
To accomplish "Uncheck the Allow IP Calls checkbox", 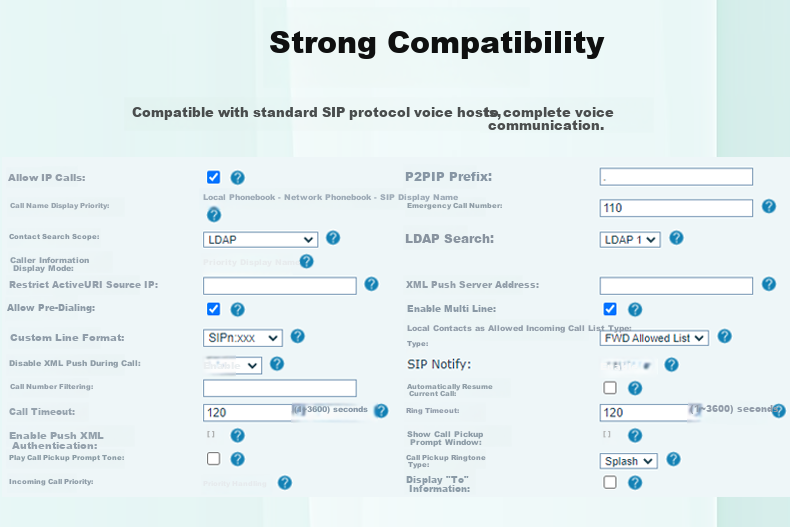I will click(213, 177).
